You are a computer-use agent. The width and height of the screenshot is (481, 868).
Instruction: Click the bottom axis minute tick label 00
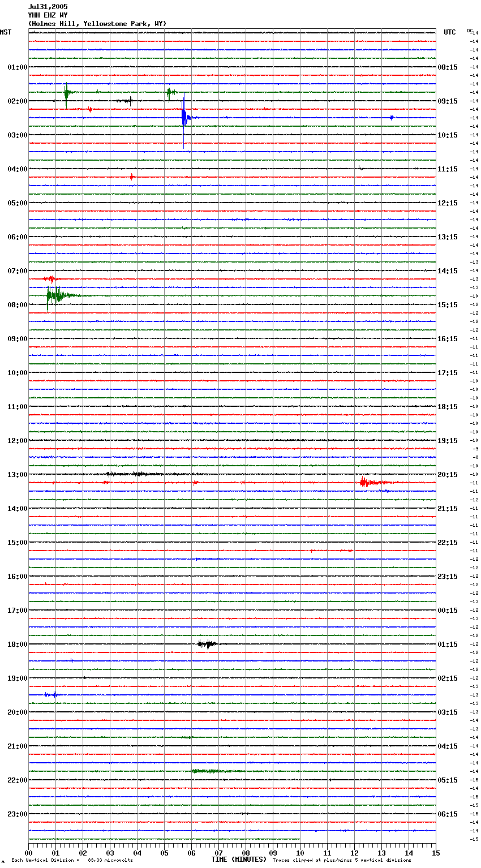click(28, 853)
